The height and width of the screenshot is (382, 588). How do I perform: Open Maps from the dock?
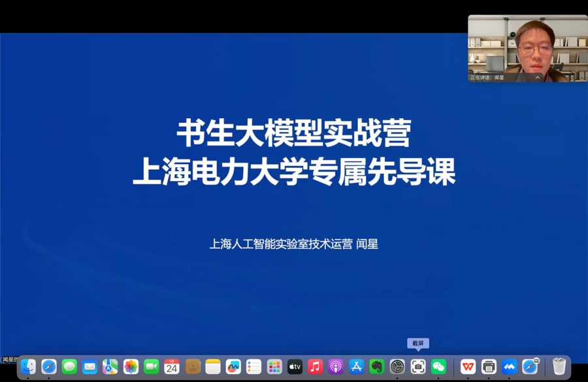point(110,367)
